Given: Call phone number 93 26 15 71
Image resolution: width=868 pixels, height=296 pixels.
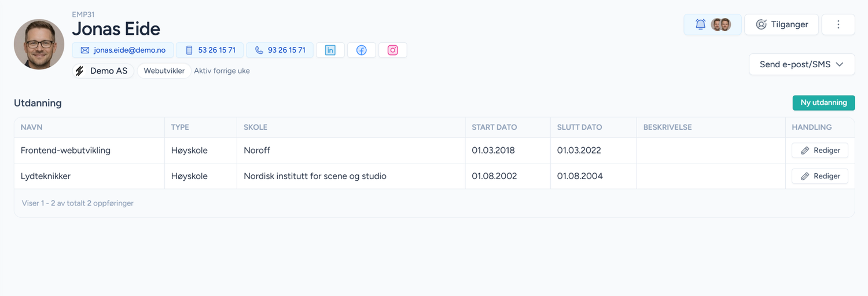Looking at the screenshot, I should click(280, 50).
